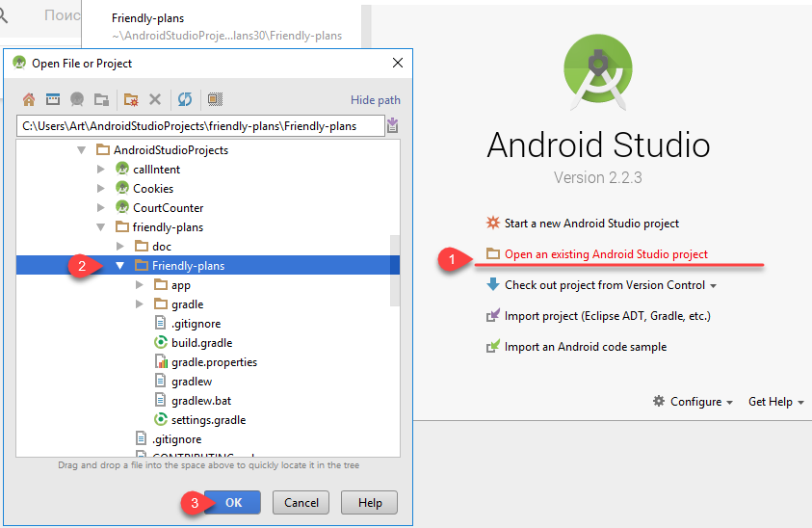Expand the app folder

coord(140,284)
